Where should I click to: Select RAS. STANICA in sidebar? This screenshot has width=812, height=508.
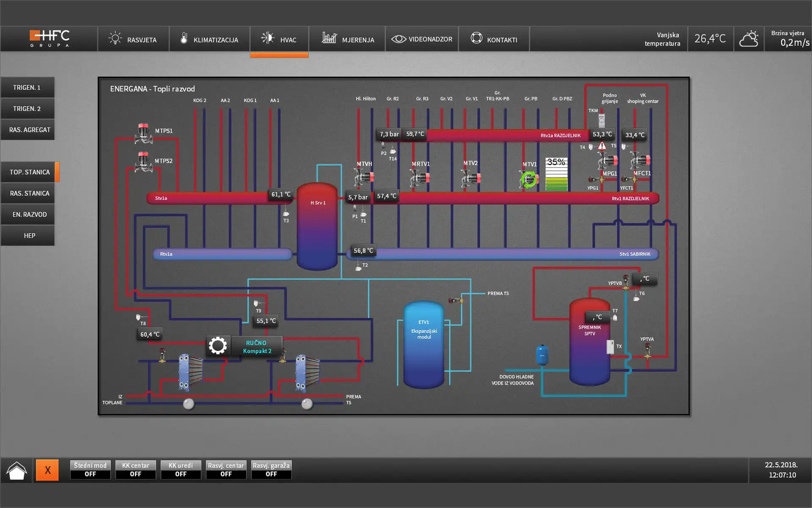click(29, 194)
